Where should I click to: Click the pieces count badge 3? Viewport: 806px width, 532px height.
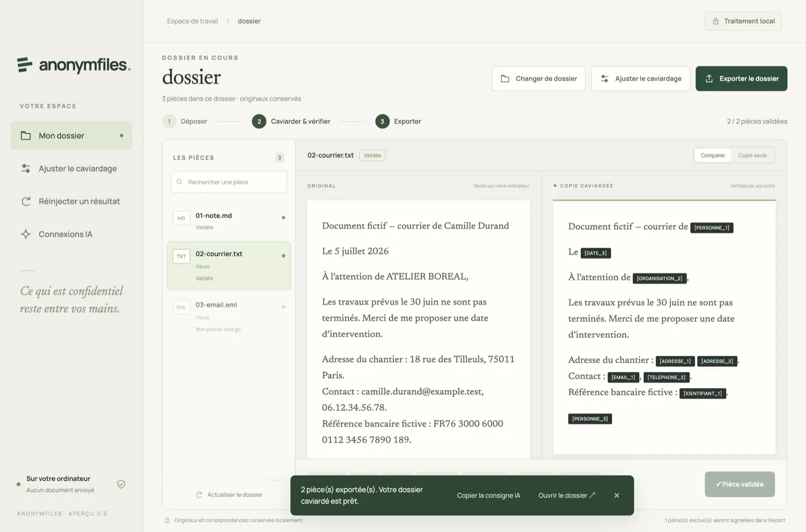pos(280,158)
